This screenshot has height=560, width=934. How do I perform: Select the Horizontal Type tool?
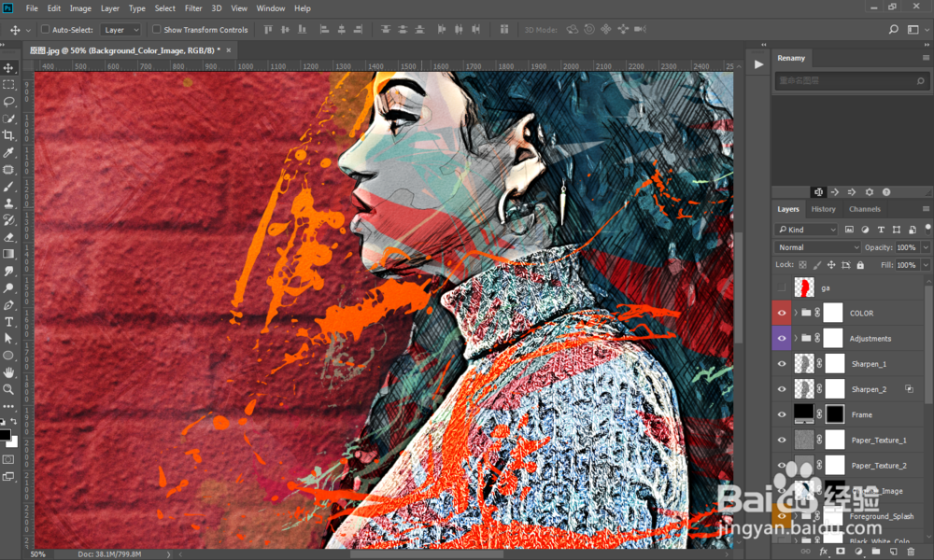(8, 322)
